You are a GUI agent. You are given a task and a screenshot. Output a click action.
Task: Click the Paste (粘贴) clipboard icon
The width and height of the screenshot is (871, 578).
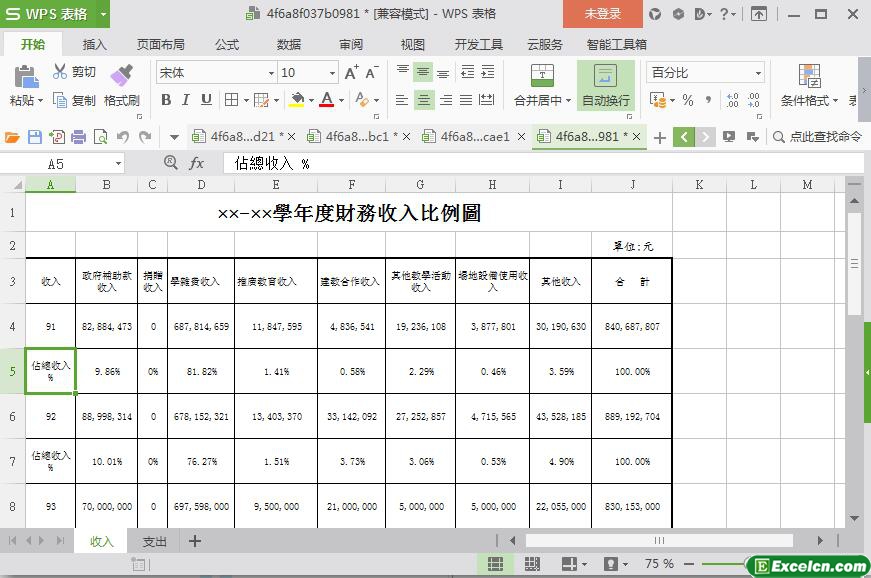coord(24,76)
